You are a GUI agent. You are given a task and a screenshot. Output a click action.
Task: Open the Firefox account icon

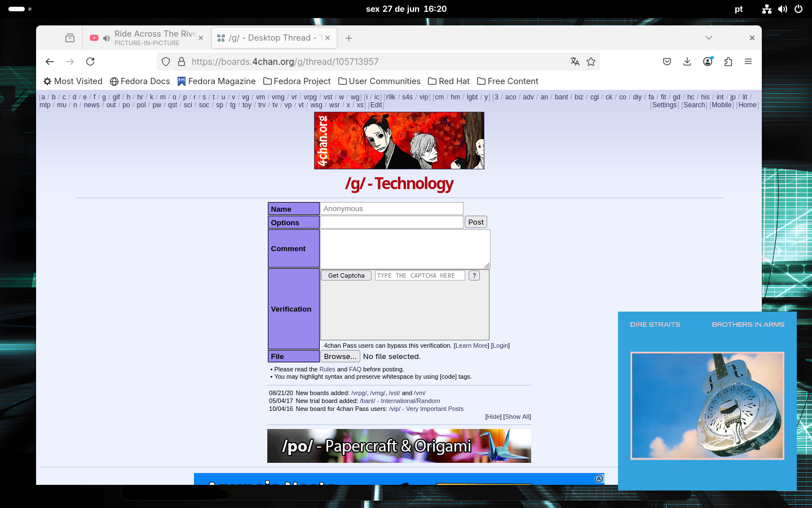[x=708, y=62]
